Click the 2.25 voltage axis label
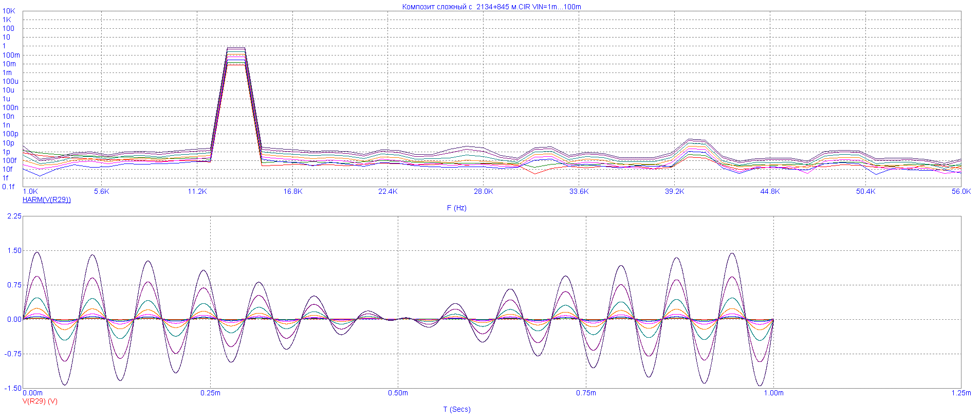This screenshot has width=980, height=420. pos(14,216)
